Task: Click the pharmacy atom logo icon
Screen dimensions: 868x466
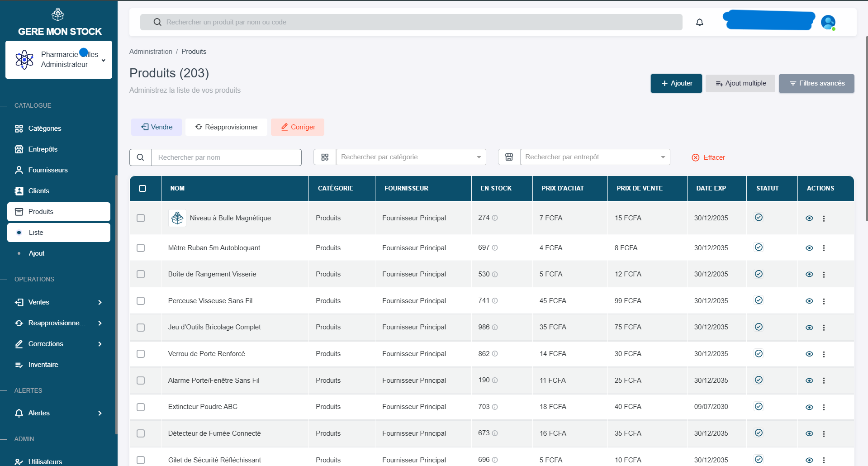Action: click(x=24, y=60)
